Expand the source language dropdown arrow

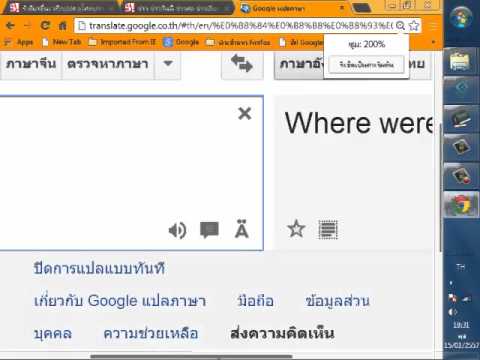pos(168,64)
